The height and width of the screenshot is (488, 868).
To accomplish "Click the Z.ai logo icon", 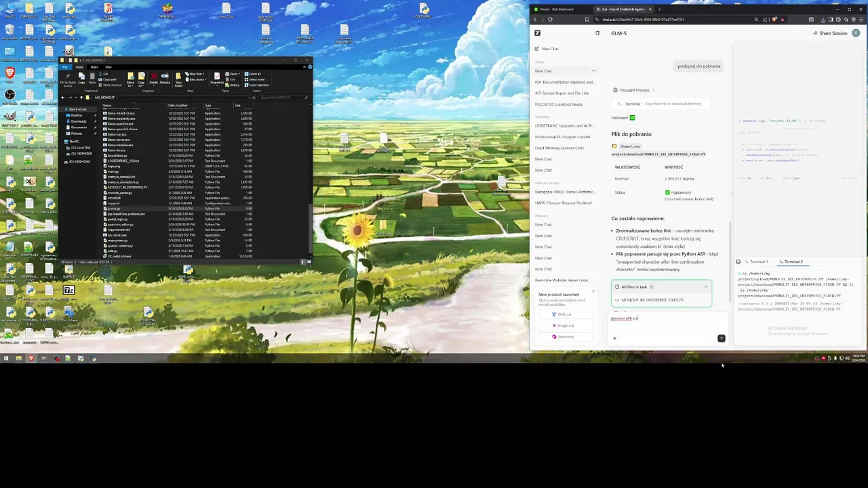I will [537, 33].
